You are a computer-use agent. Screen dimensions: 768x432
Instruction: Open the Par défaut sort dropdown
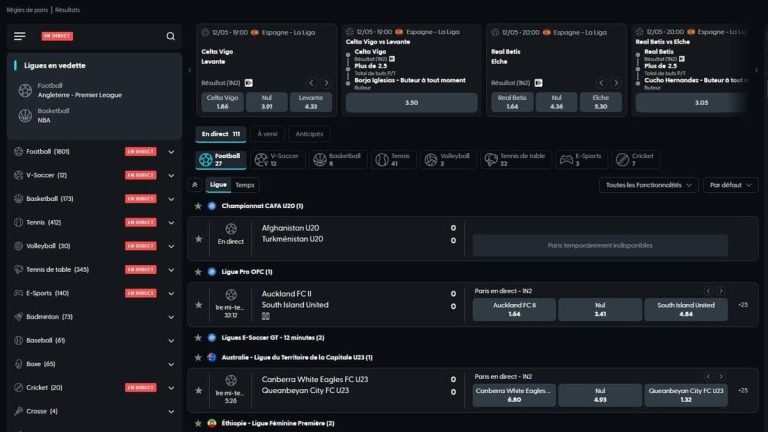730,185
